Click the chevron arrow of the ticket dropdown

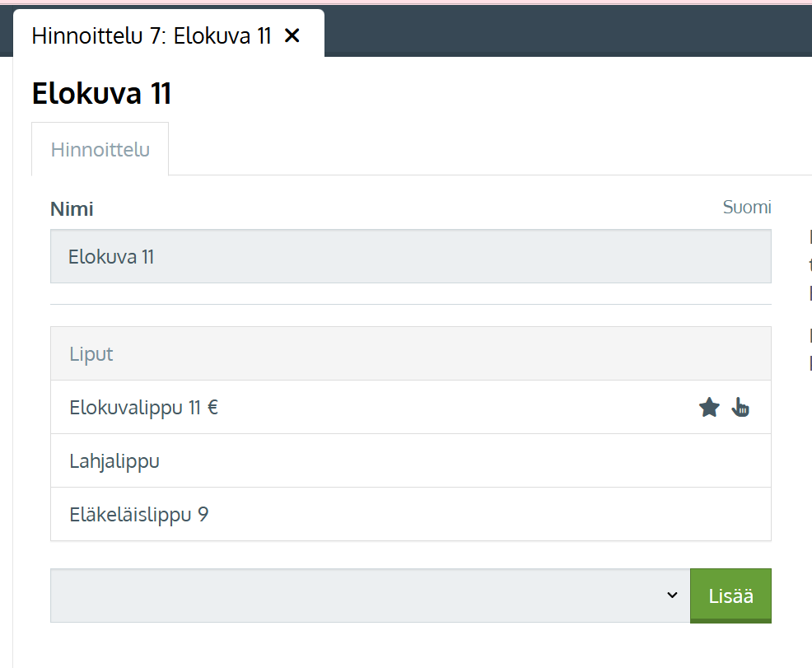(x=672, y=596)
